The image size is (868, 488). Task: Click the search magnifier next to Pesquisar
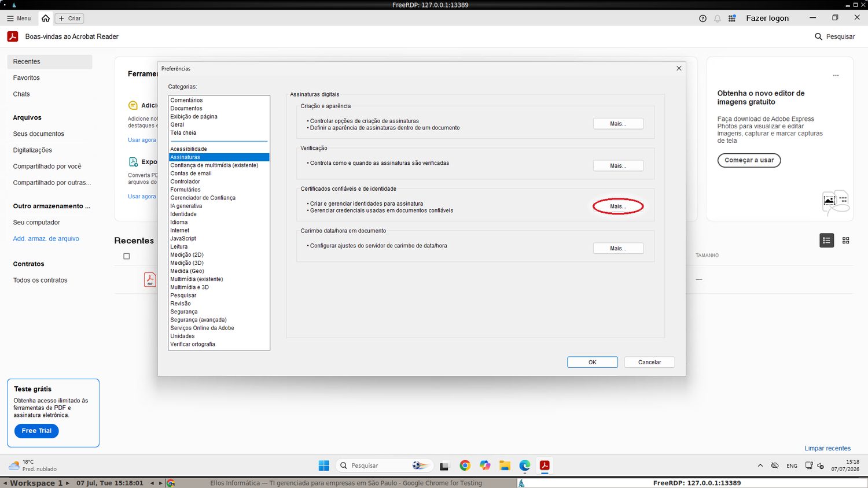(818, 36)
